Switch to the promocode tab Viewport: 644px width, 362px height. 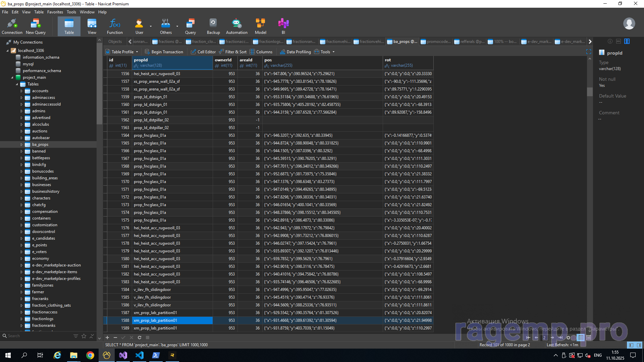[x=435, y=42]
